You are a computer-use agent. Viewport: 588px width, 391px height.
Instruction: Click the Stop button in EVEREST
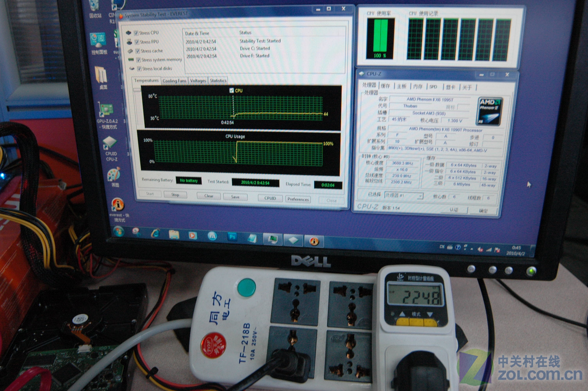175,195
